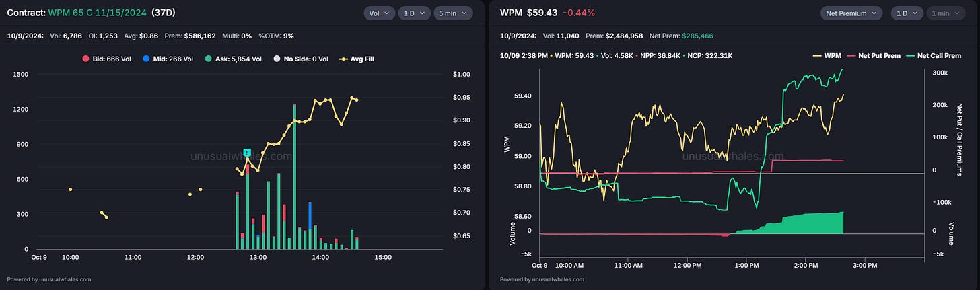This screenshot has width=980, height=290.
Task: Click the isolated Avg Fill point at 10:00
Action: click(70, 189)
